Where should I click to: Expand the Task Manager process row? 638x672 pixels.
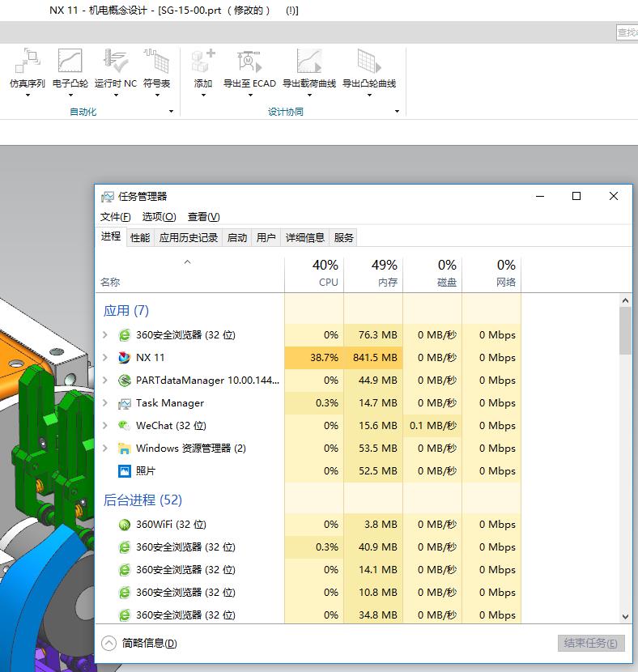(105, 402)
